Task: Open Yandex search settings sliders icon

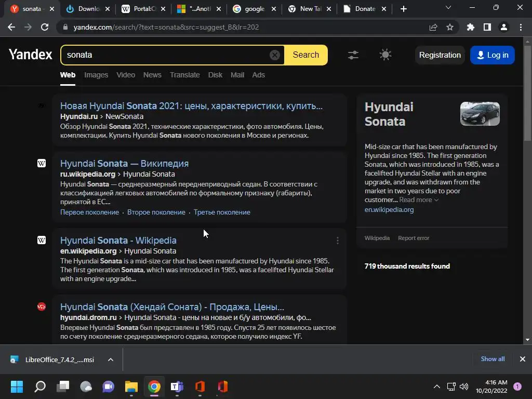Action: pyautogui.click(x=353, y=55)
